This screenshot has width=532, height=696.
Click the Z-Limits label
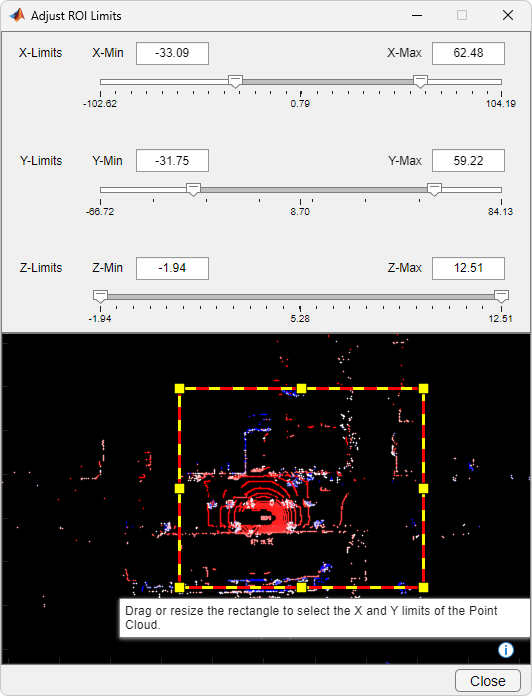tap(40, 268)
